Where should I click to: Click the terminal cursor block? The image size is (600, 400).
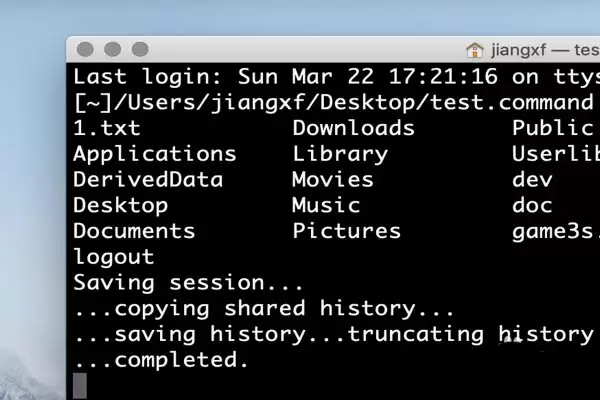tap(80, 385)
